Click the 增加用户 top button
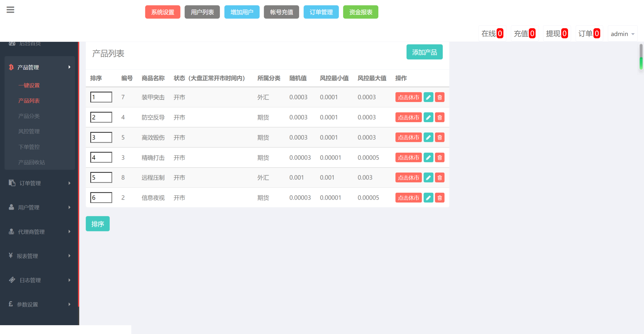Screen dimensions: 644x334 click(x=242, y=12)
